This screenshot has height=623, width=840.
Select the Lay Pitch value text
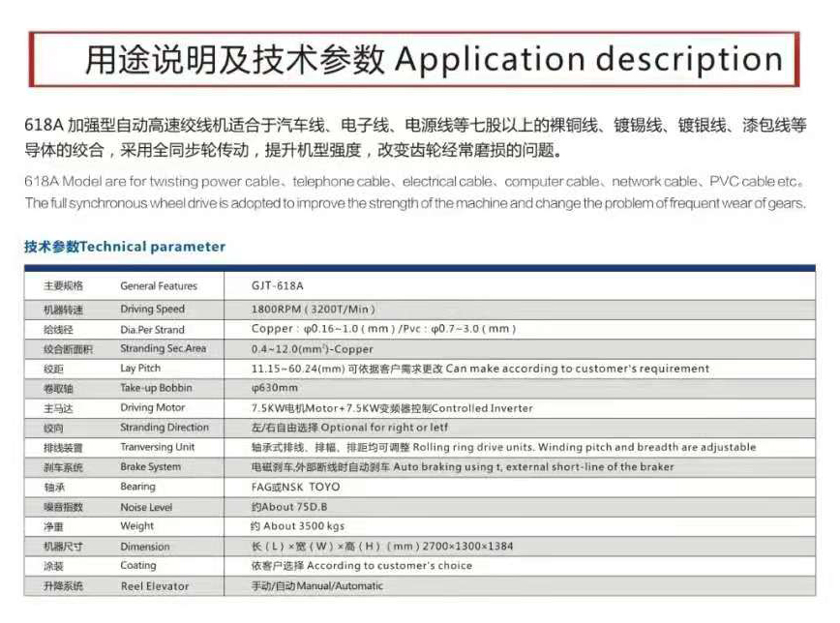[x=479, y=369]
